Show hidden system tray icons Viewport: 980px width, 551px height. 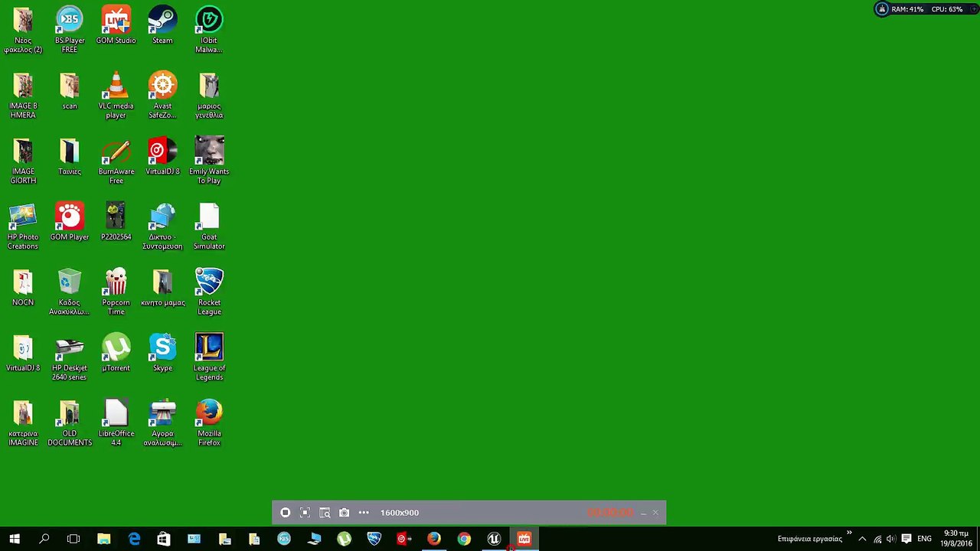click(862, 539)
